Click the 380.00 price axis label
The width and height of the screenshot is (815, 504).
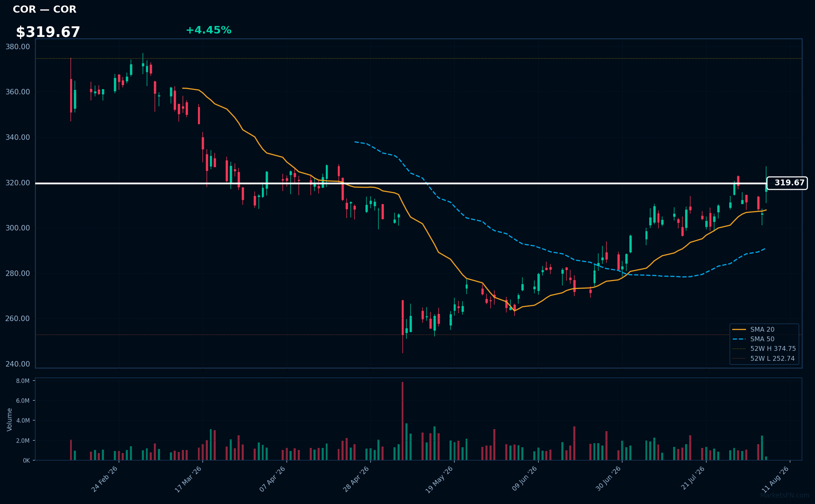[x=17, y=47]
